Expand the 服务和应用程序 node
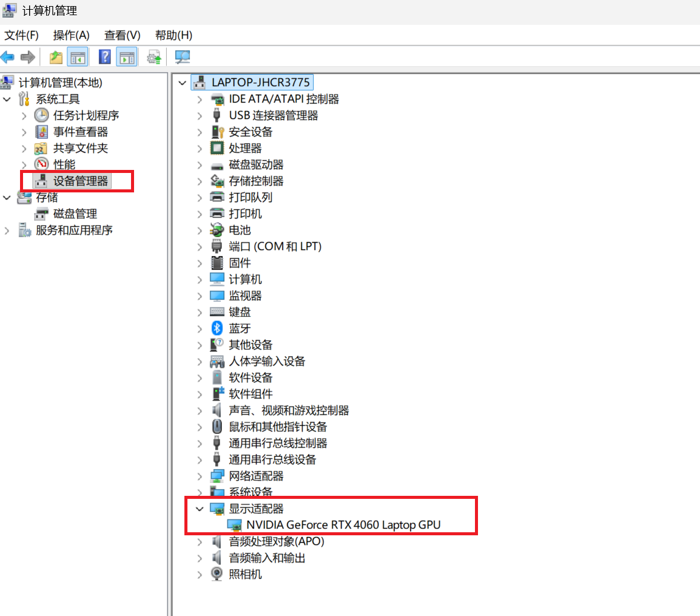 (7, 231)
